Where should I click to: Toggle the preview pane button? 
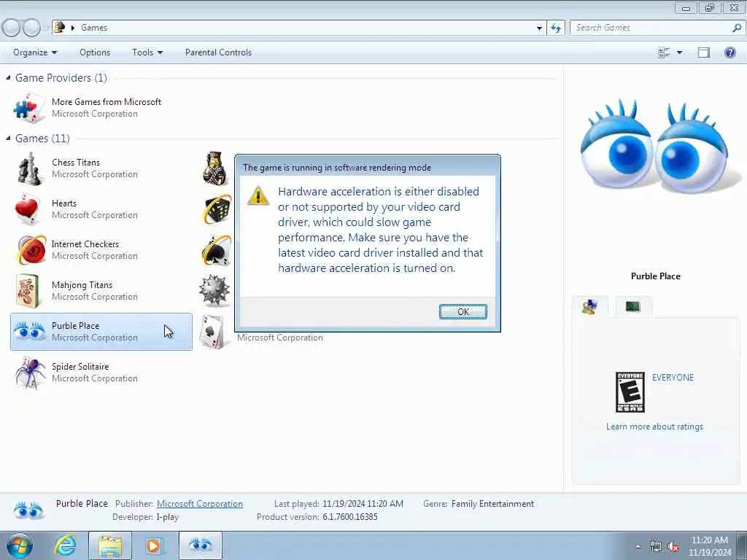[x=704, y=52]
